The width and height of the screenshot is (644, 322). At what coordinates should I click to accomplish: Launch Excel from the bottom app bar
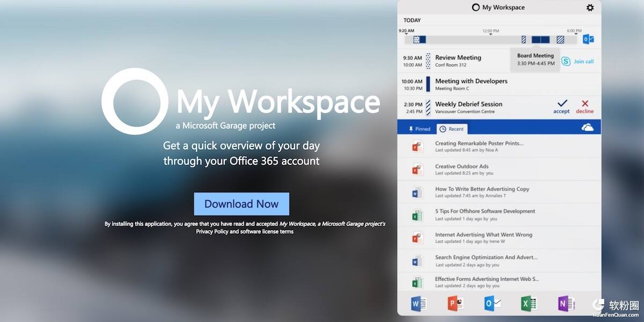[529, 304]
